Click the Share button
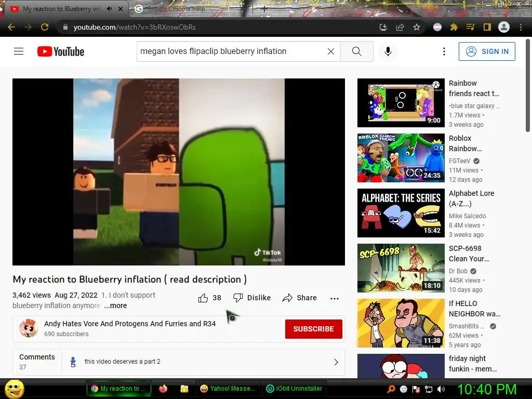 (x=300, y=298)
